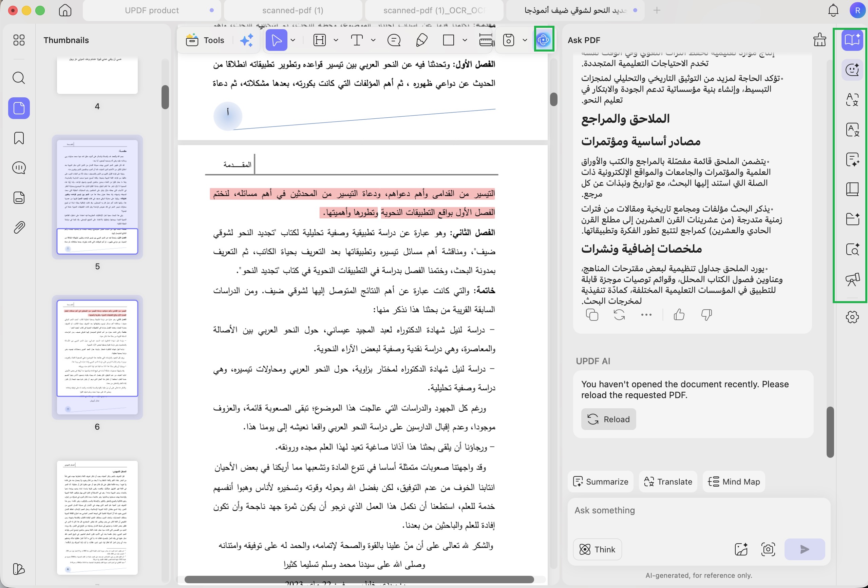Switch to the UPDF product tab
The width and height of the screenshot is (868, 588).
(152, 10)
